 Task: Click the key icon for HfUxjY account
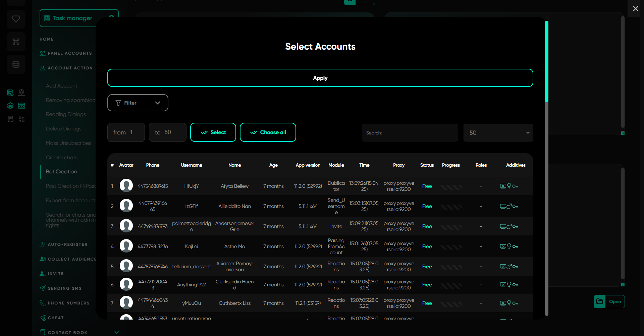[515, 186]
